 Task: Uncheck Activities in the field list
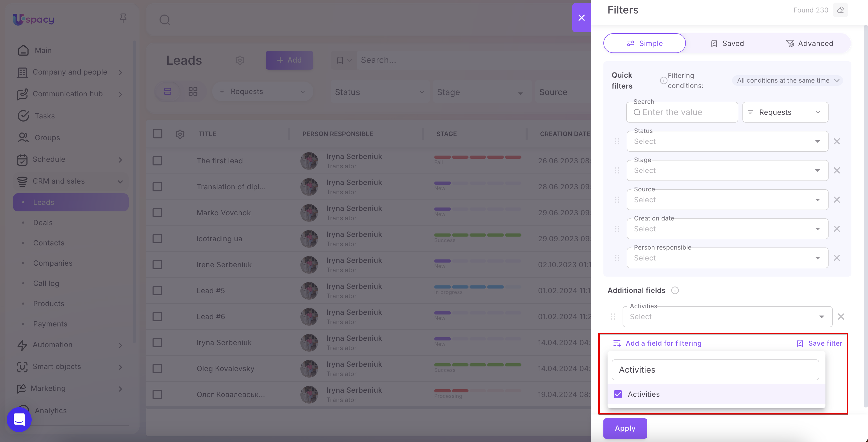coord(618,394)
